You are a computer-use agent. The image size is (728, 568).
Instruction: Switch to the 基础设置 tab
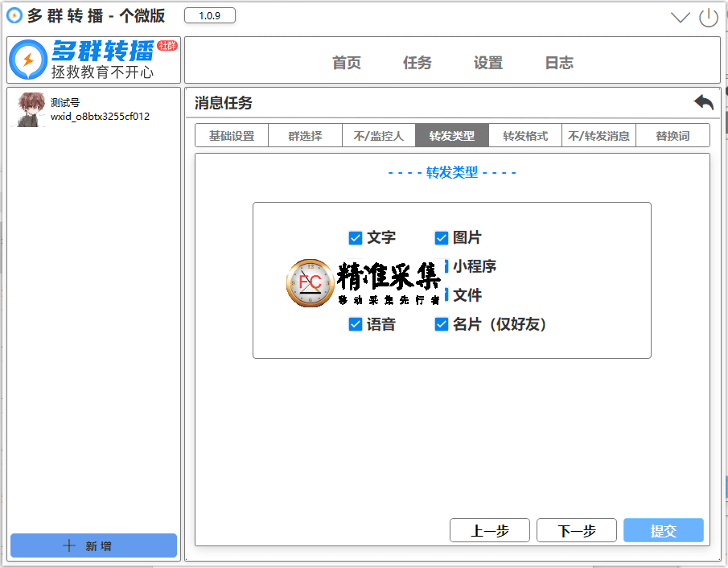click(x=232, y=136)
